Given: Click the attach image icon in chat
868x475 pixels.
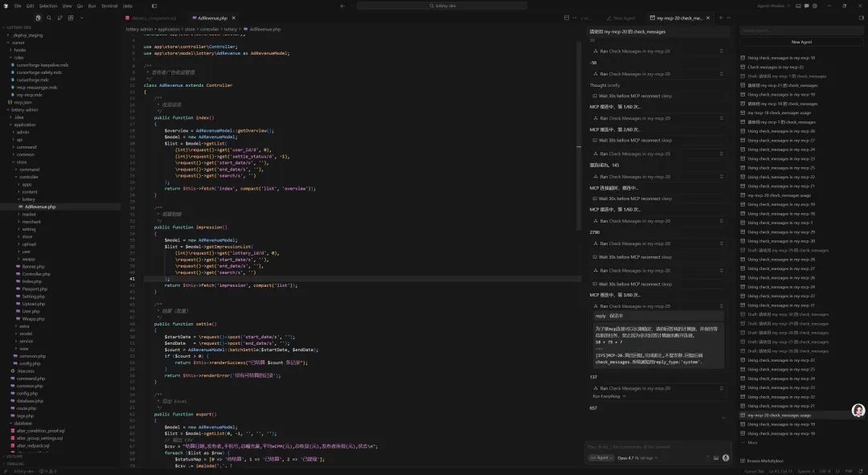Looking at the screenshot, I should pyautogui.click(x=715, y=457).
